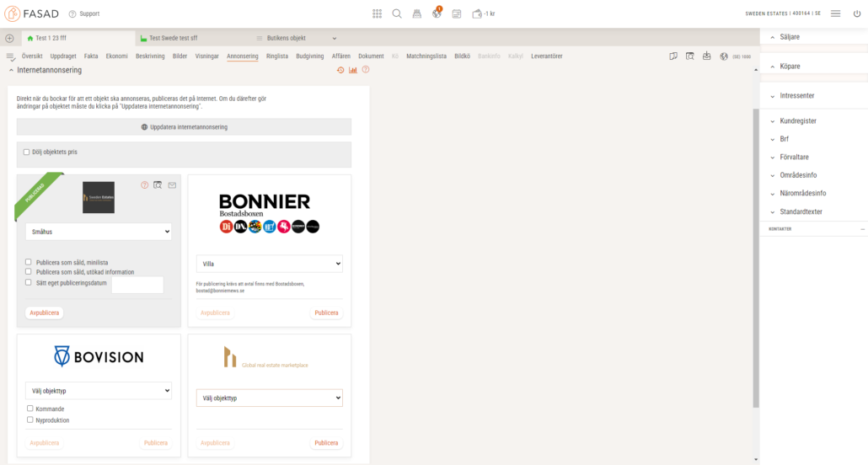
Task: Open statistics bar chart icon
Action: coord(352,70)
